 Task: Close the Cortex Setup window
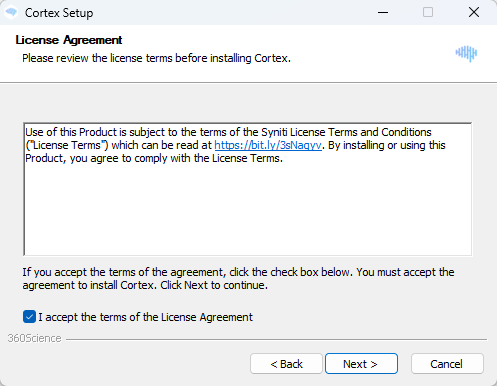pyautogui.click(x=474, y=13)
